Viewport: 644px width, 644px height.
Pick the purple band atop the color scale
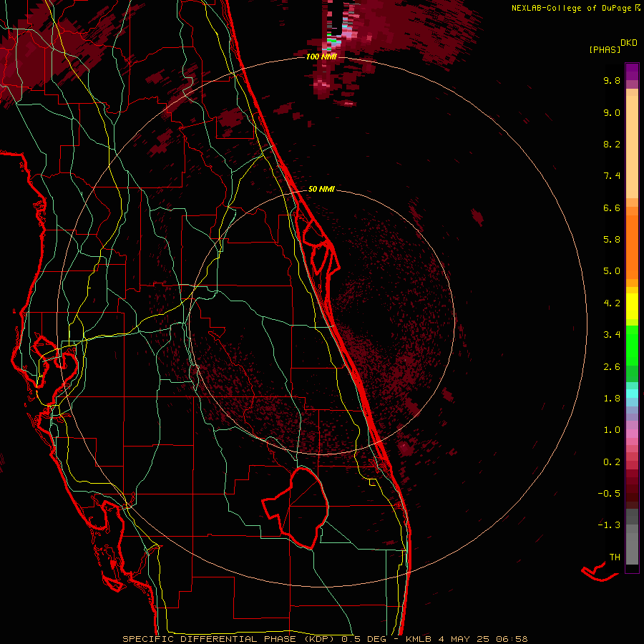632,72
